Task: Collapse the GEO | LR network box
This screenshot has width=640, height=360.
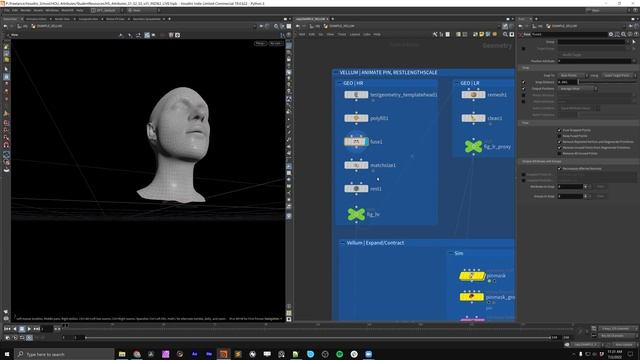Action: [x=457, y=83]
